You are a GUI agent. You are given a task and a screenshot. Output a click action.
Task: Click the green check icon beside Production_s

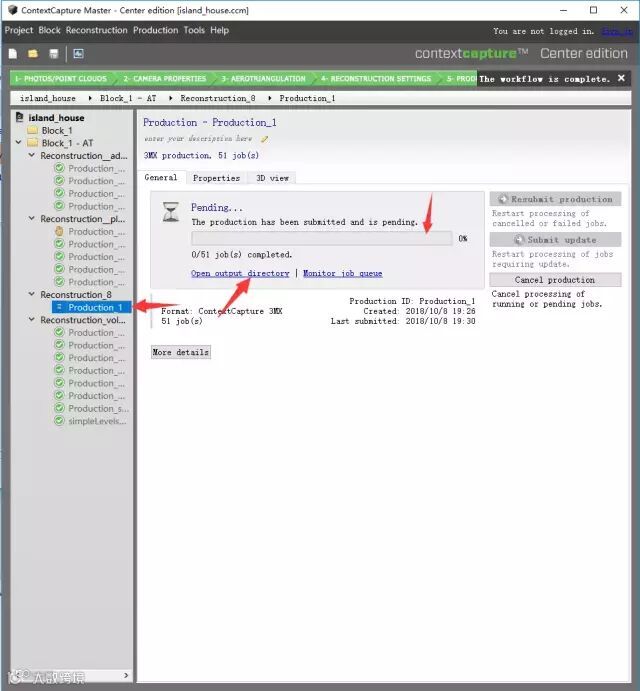[x=59, y=408]
